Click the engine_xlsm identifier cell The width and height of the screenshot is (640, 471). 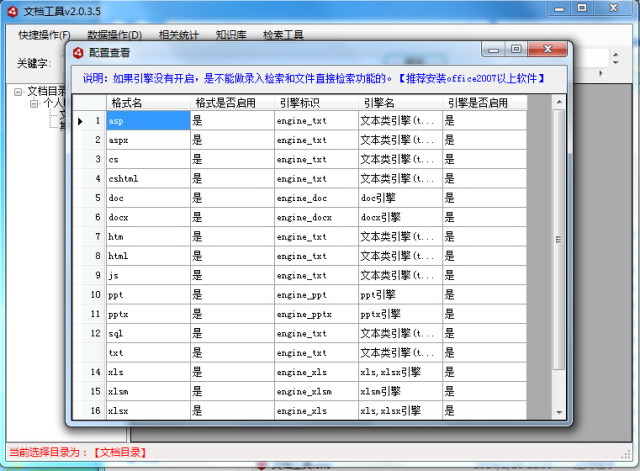[316, 391]
